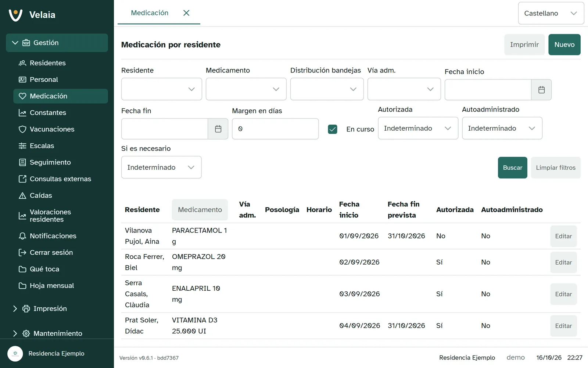Click the Consultas externas arrow icon
The height and width of the screenshot is (368, 588).
coord(22,179)
